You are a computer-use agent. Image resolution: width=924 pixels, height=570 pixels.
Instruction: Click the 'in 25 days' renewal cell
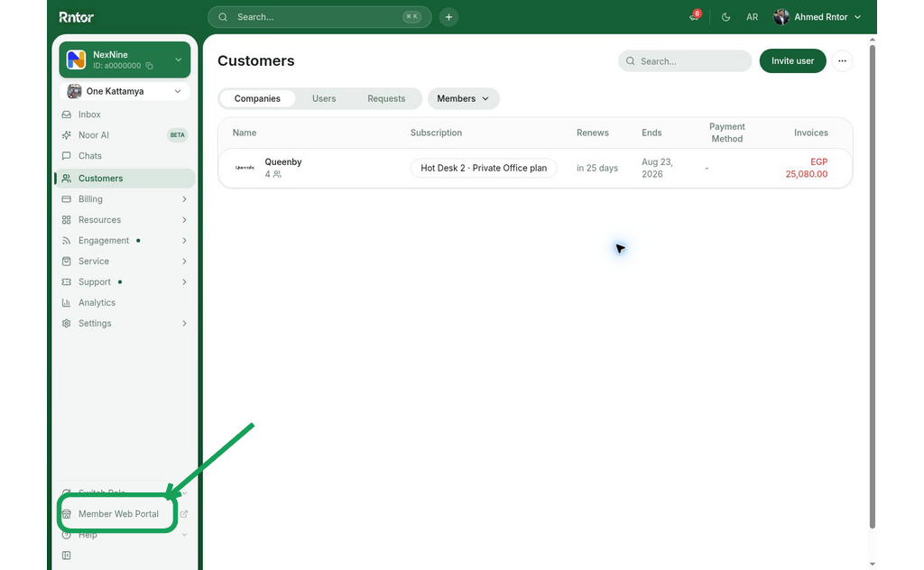point(597,168)
